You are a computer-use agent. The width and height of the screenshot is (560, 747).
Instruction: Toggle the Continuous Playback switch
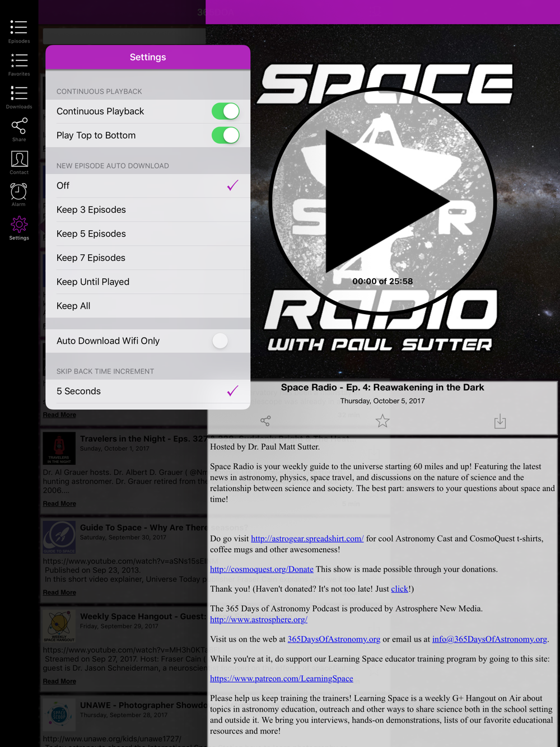(x=226, y=111)
